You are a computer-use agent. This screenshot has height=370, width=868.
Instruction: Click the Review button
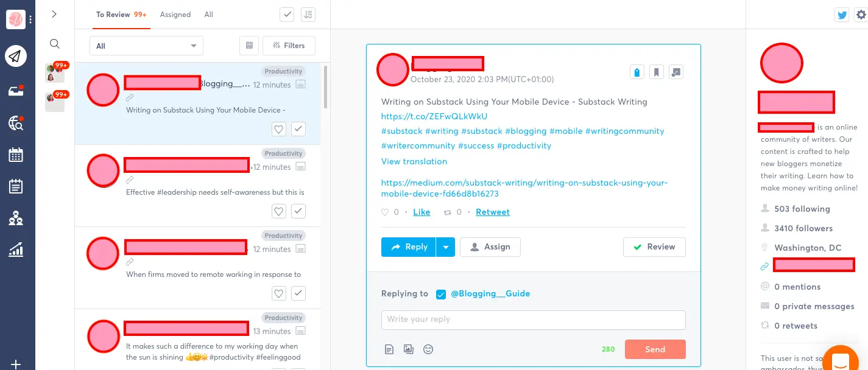654,247
